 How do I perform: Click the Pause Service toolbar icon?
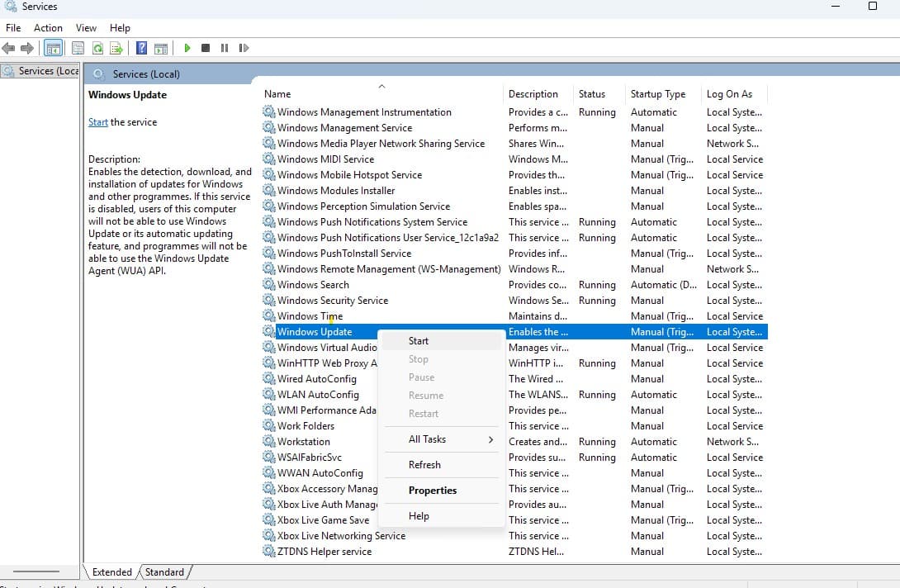224,47
